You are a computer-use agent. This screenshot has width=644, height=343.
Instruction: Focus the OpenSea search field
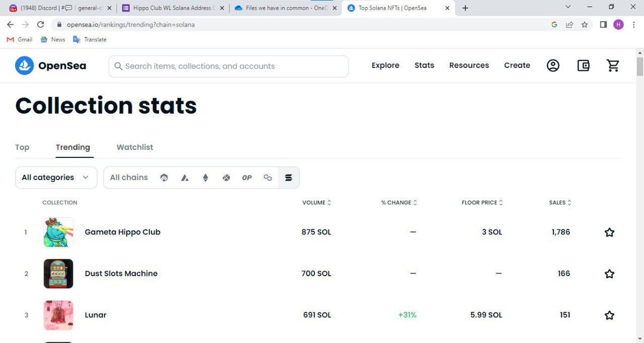[x=229, y=66]
